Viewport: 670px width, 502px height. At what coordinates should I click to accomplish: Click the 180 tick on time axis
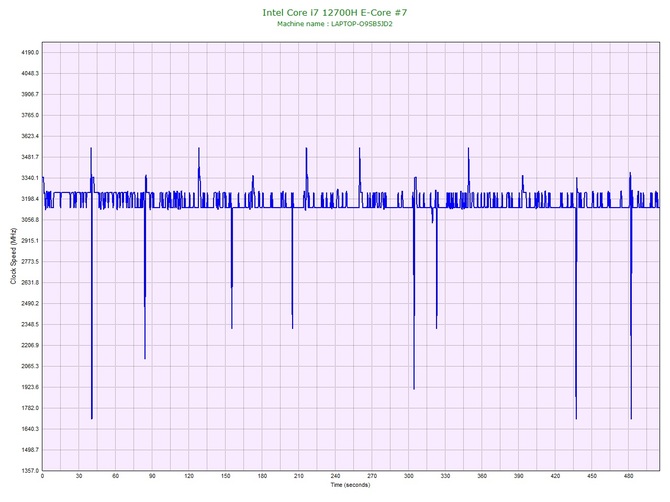point(262,476)
